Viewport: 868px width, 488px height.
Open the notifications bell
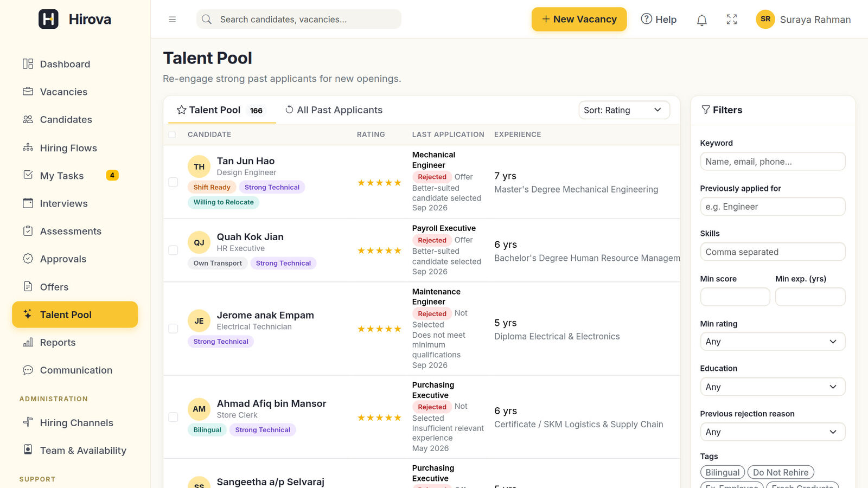pos(701,20)
